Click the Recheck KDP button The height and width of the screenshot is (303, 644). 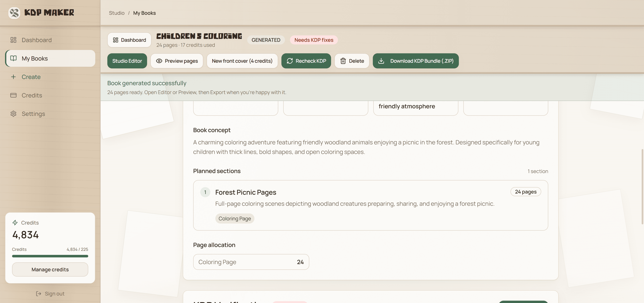coord(306,61)
